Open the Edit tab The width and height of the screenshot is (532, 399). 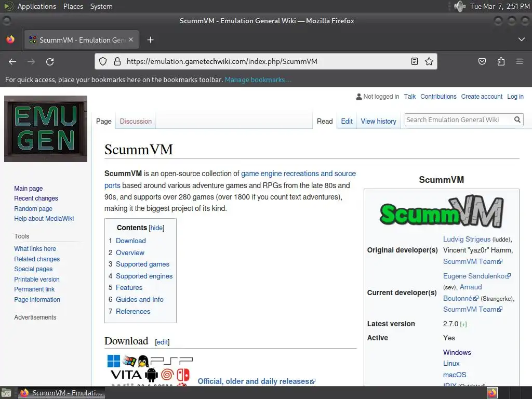347,121
